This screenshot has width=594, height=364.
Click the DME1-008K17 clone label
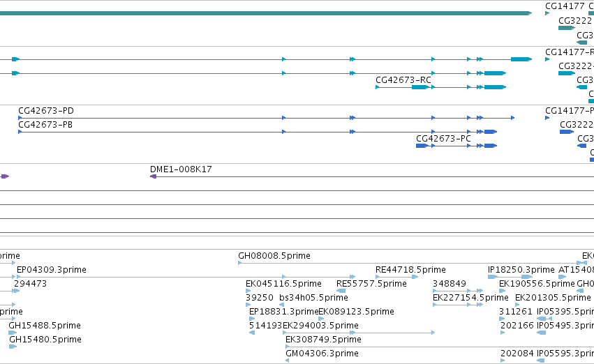click(181, 169)
